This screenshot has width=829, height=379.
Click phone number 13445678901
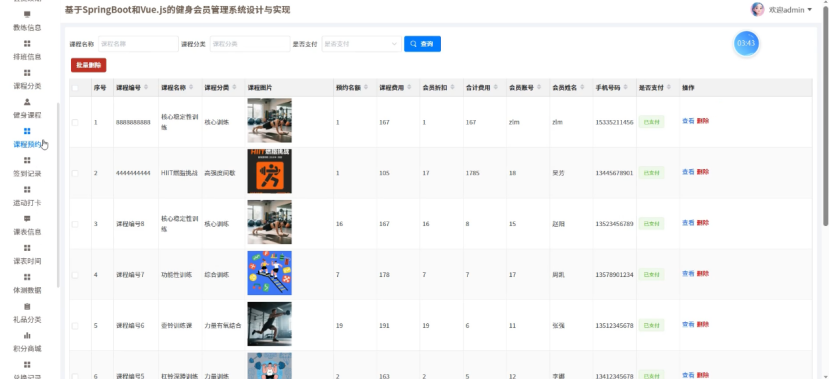tap(614, 173)
